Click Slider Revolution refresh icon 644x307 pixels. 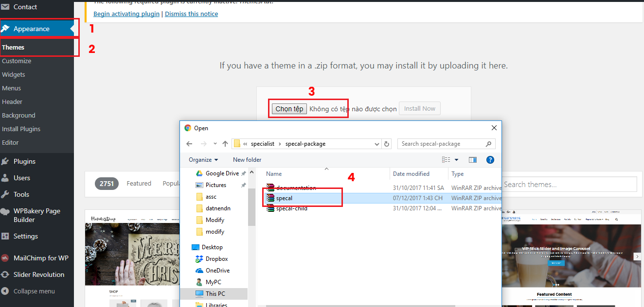point(5,274)
